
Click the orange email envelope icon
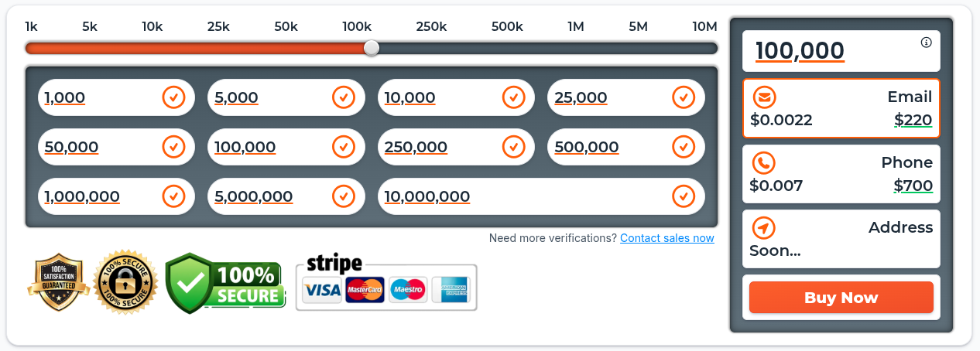point(764,97)
